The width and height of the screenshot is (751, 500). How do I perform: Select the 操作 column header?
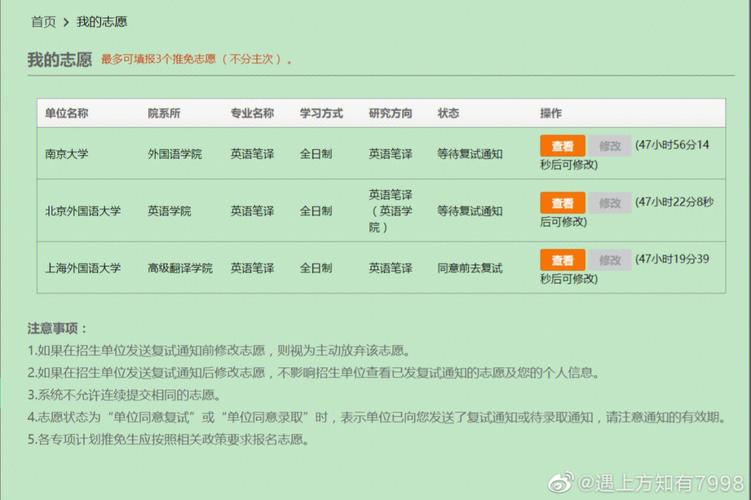pyautogui.click(x=551, y=114)
